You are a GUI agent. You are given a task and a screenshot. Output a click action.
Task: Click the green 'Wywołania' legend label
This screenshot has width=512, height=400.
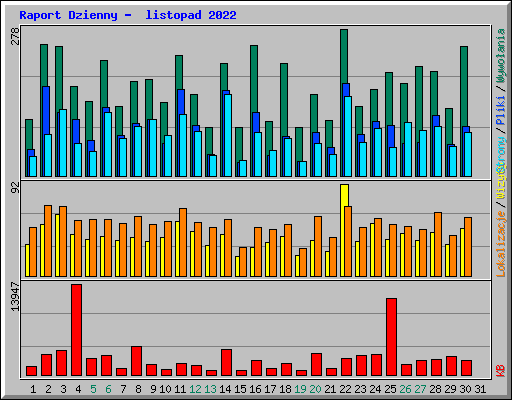tap(501, 55)
